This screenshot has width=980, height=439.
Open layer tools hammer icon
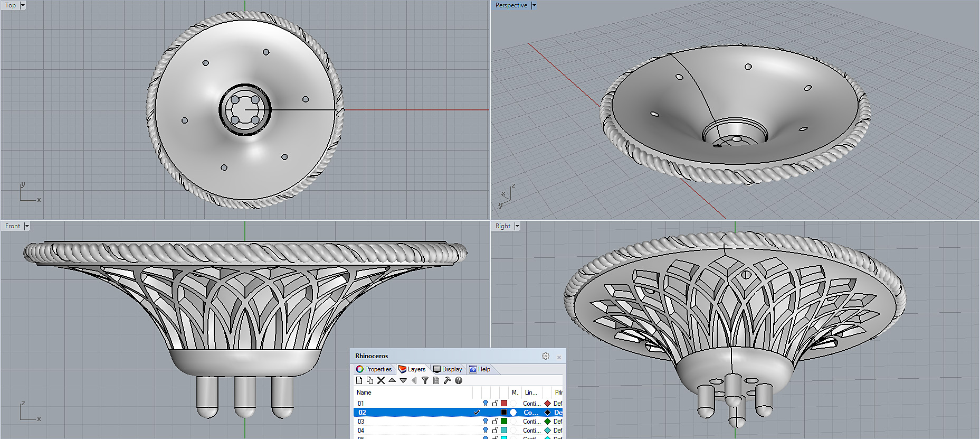coord(447,380)
